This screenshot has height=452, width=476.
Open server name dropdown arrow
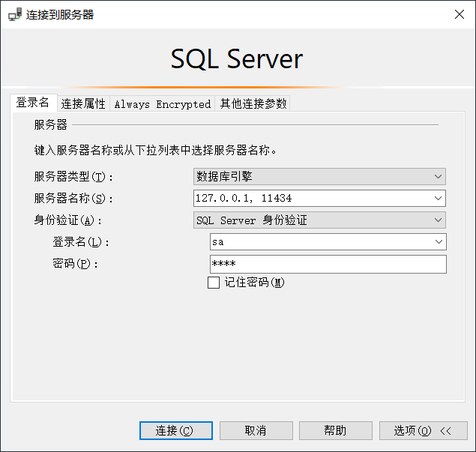tap(438, 198)
